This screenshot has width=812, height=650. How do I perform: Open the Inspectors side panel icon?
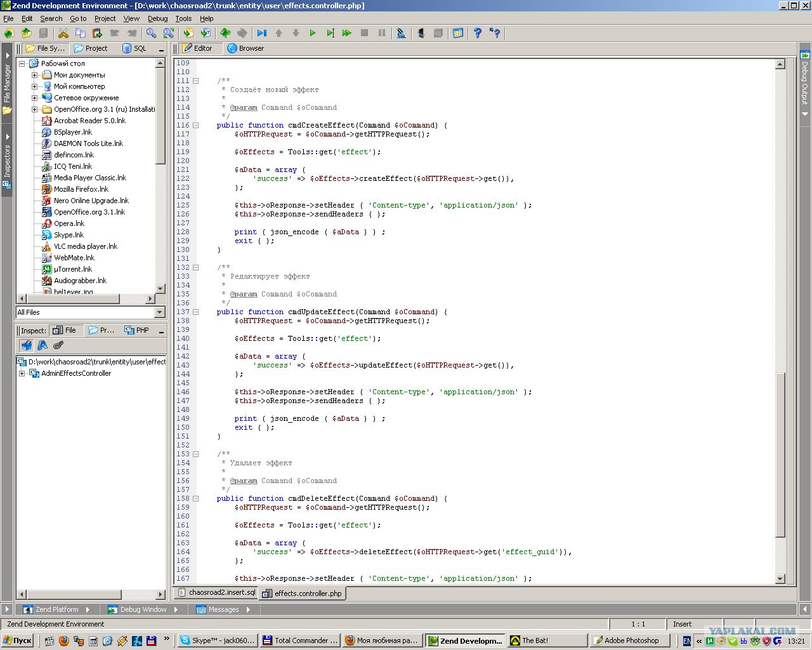point(7,185)
